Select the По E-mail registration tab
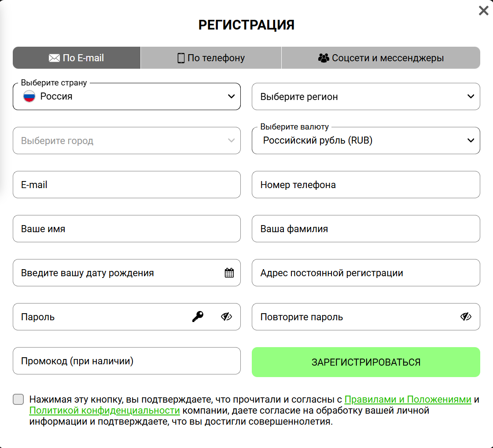This screenshot has width=493, height=448. click(x=77, y=58)
